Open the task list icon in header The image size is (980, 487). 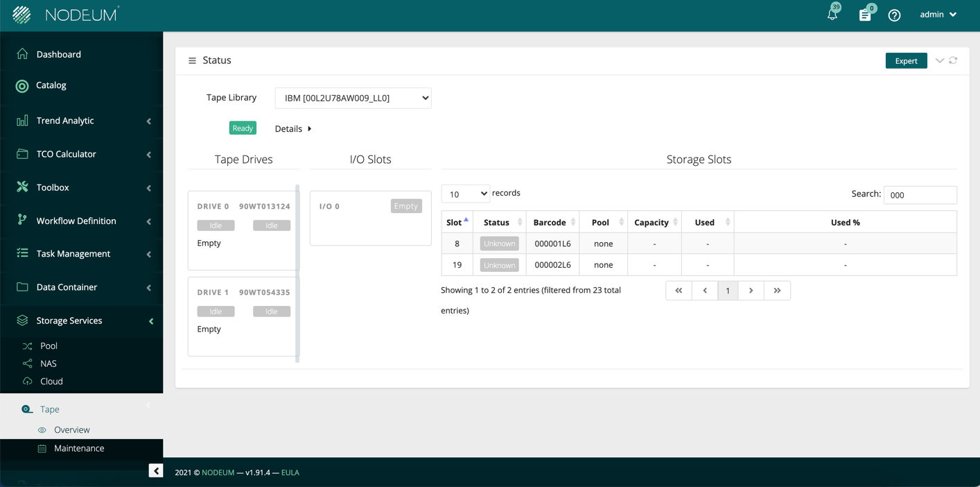coord(865,15)
